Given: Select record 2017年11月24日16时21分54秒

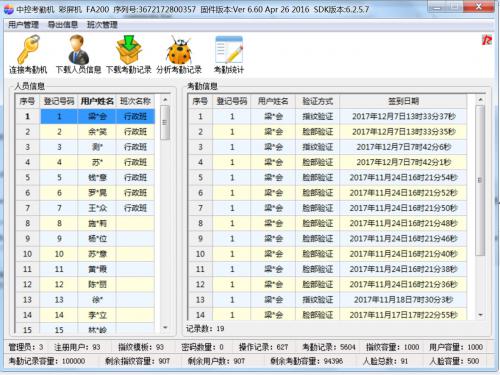Looking at the screenshot, I should (328, 178).
